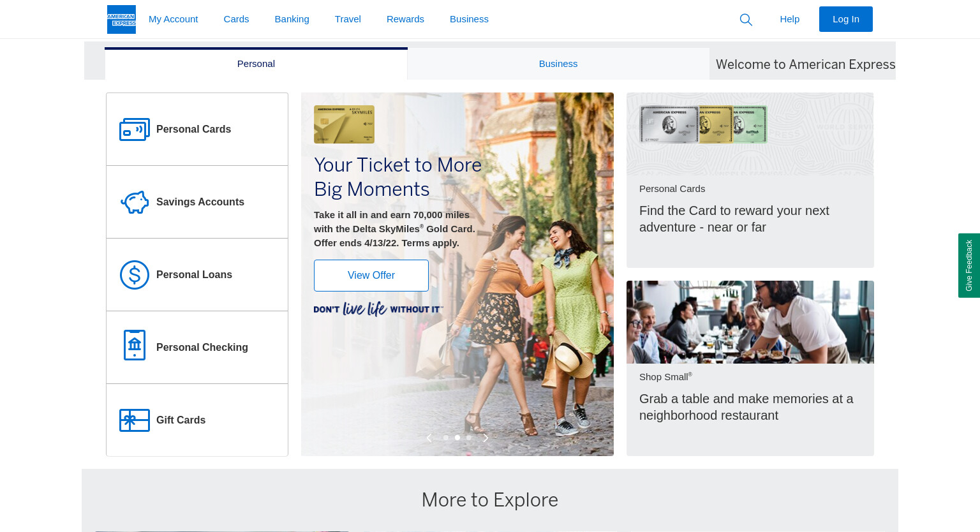The image size is (980, 532).
Task: Open the Travel menu
Action: (348, 19)
